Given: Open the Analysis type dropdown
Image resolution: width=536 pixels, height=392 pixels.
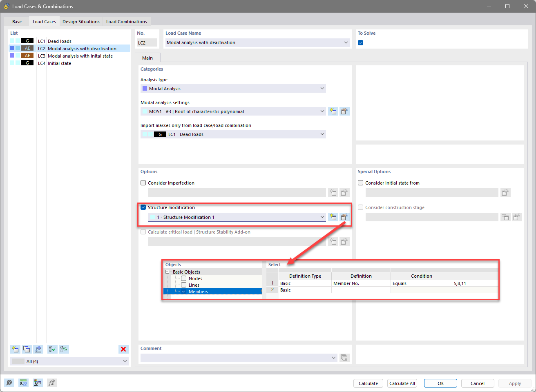Looking at the screenshot, I should pyautogui.click(x=322, y=88).
